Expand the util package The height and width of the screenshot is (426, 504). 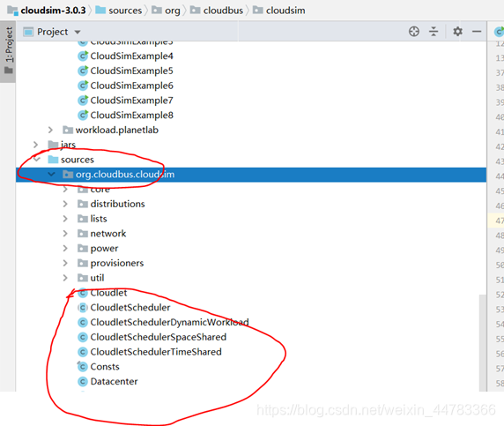point(65,278)
